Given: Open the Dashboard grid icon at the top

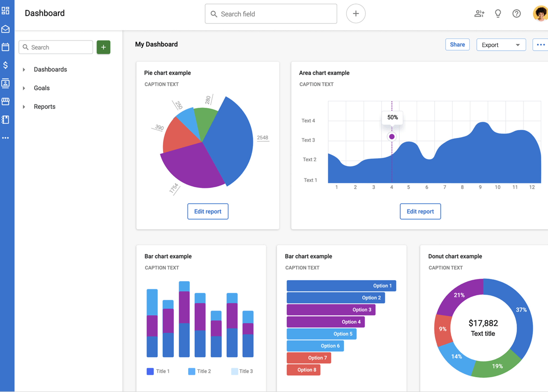Looking at the screenshot, I should click(x=6, y=11).
